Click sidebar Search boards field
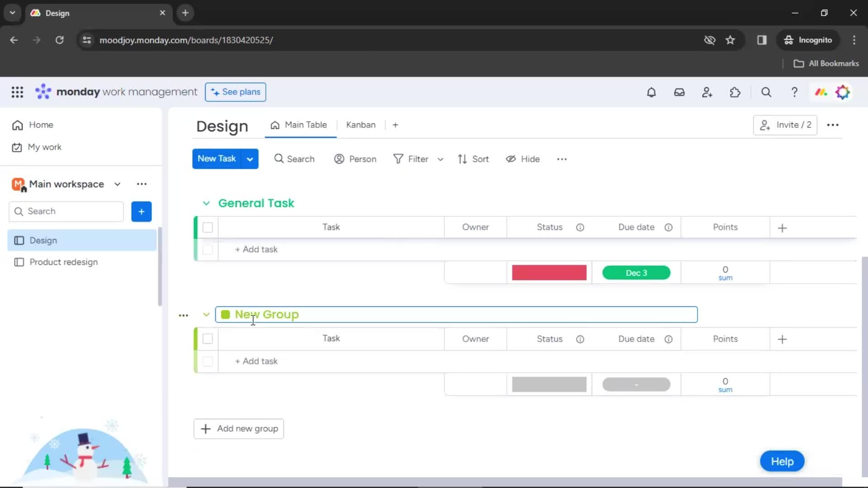 click(x=66, y=211)
